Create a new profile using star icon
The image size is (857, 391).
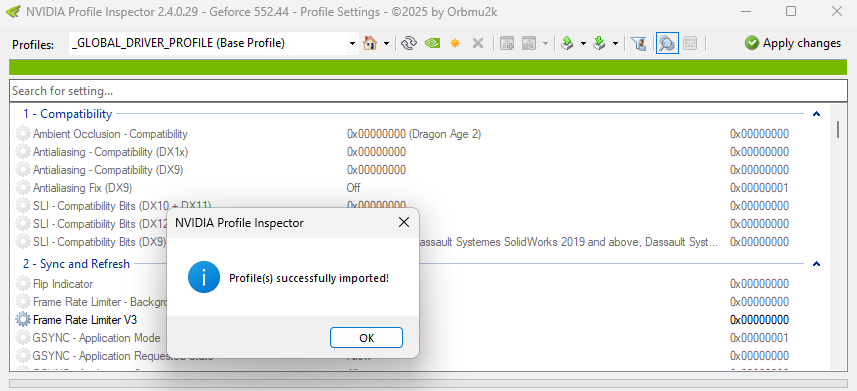click(455, 43)
